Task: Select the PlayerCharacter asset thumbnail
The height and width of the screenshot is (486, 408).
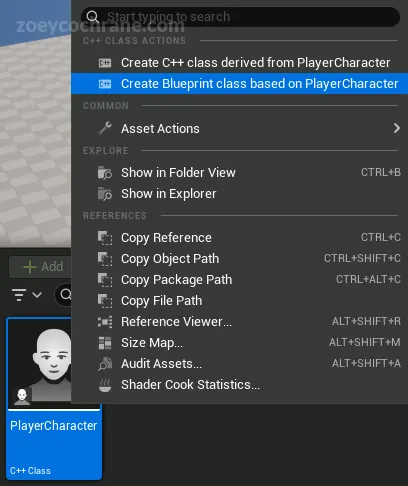Action: click(40, 363)
